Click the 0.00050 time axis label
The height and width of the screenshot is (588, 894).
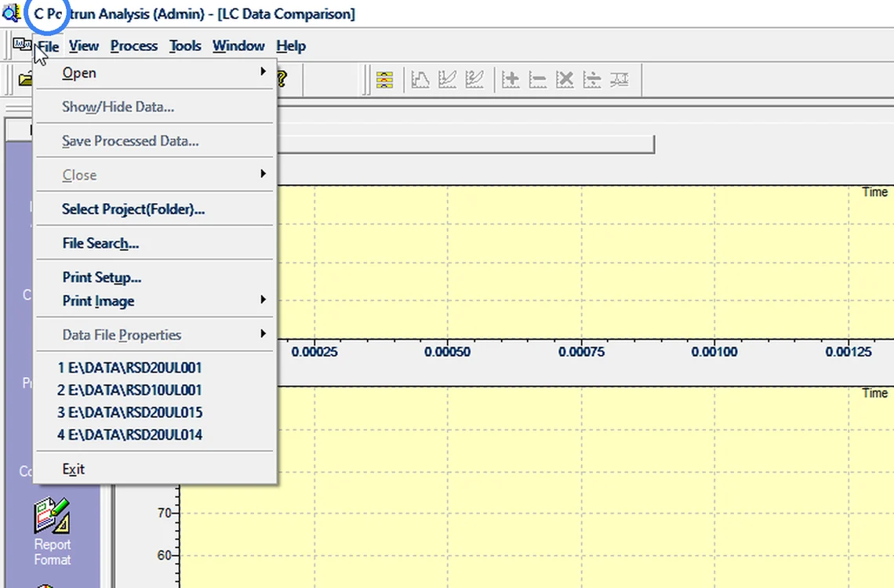pyautogui.click(x=448, y=352)
